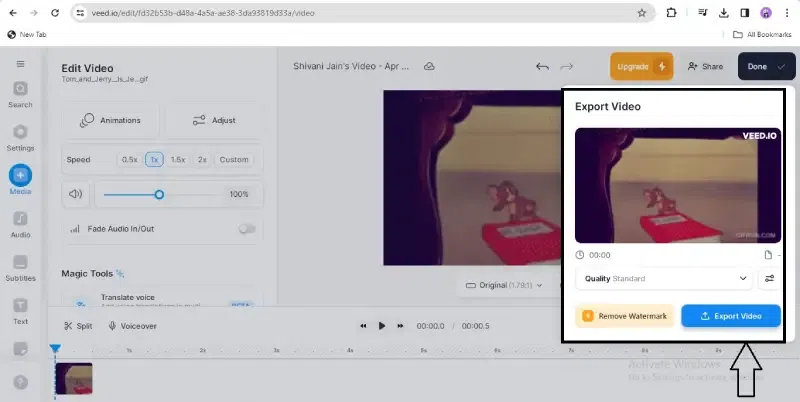Click the orange Upgrade button
This screenshot has height=402, width=800.
641,66
